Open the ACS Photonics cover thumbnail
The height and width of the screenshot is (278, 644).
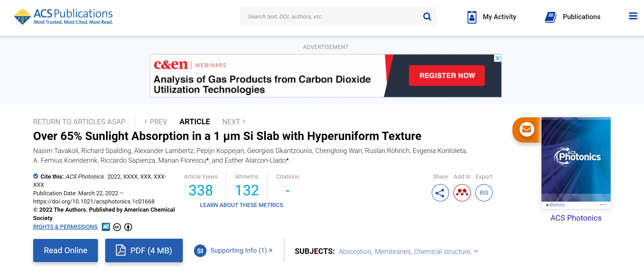[576, 163]
